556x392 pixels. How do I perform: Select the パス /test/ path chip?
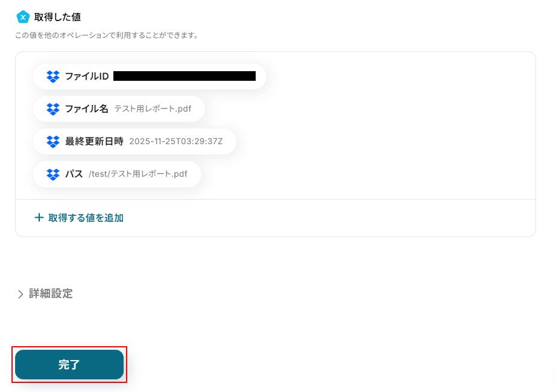[x=117, y=174]
